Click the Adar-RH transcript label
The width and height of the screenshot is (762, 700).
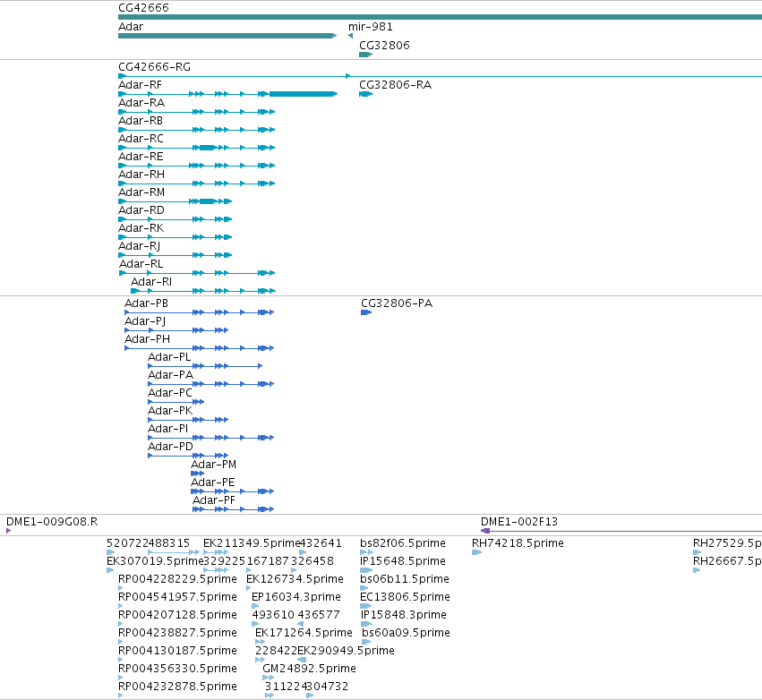click(x=141, y=175)
